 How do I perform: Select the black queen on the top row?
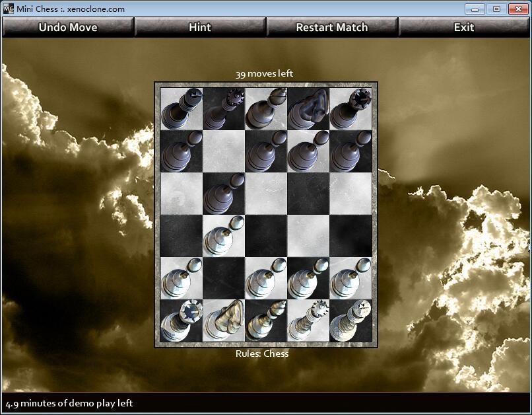tap(224, 109)
